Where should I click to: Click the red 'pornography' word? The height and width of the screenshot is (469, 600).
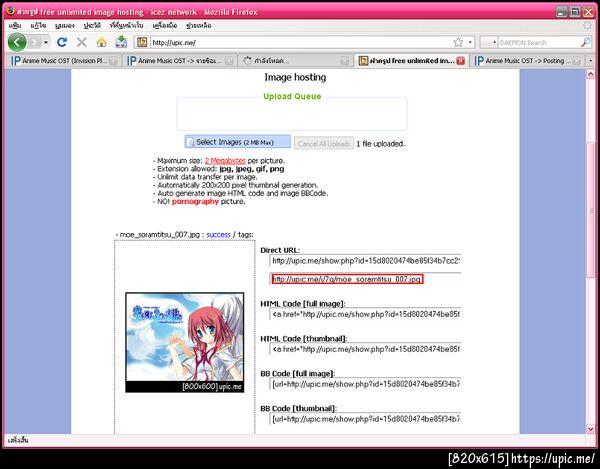(195, 201)
